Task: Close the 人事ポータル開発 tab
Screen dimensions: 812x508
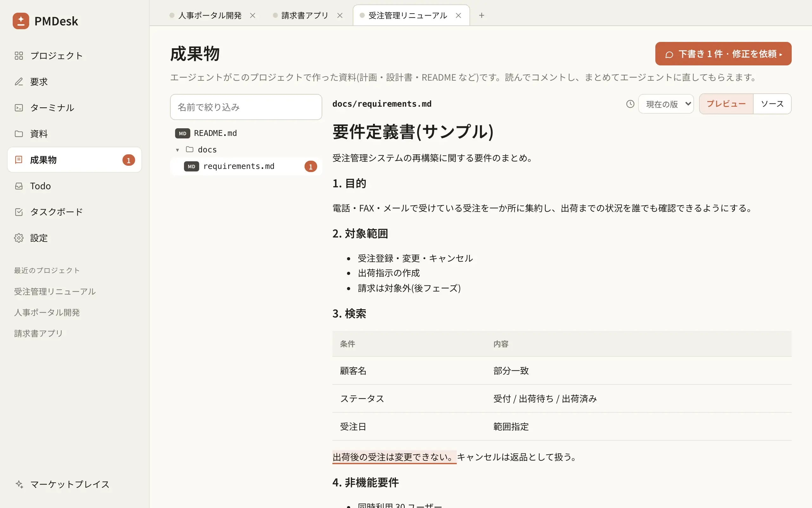Action: (253, 16)
